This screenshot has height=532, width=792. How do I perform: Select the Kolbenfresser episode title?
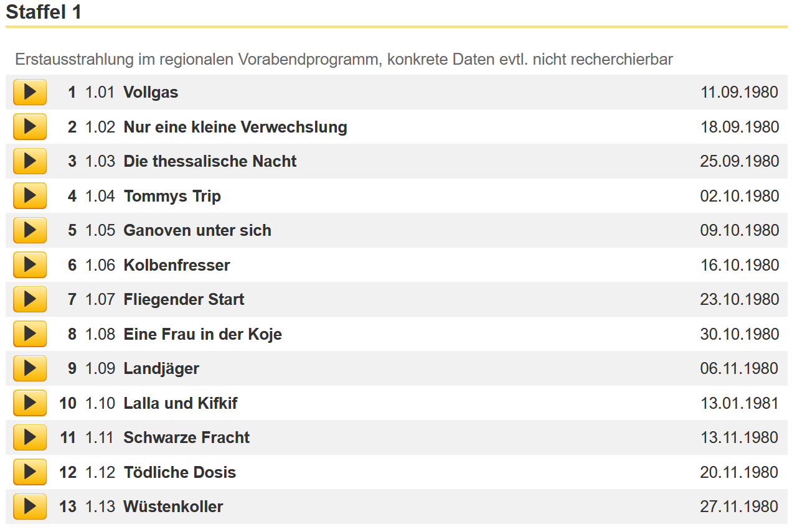(177, 265)
